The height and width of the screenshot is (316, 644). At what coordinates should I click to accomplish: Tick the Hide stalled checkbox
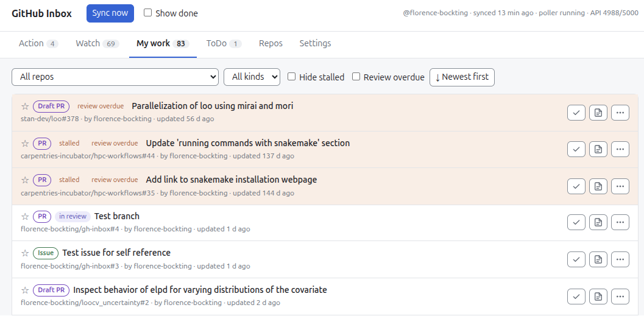click(292, 76)
